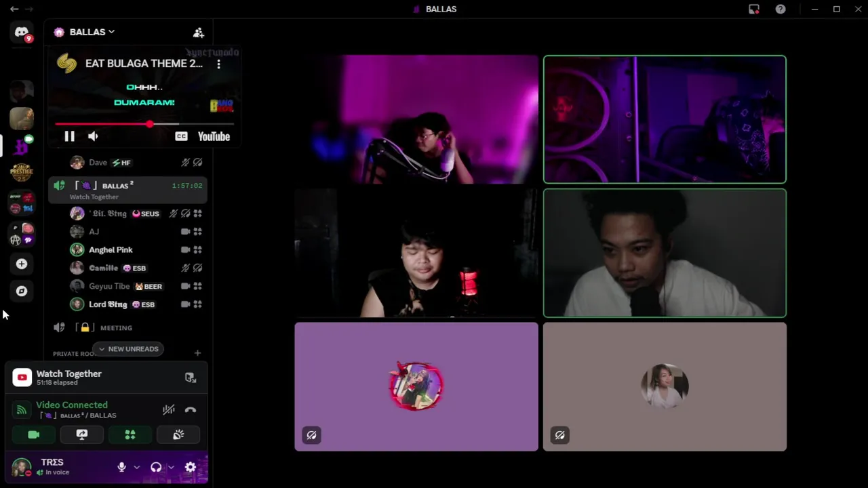868x488 pixels.
Task: Expand microphone input options chevron
Action: coord(136,467)
